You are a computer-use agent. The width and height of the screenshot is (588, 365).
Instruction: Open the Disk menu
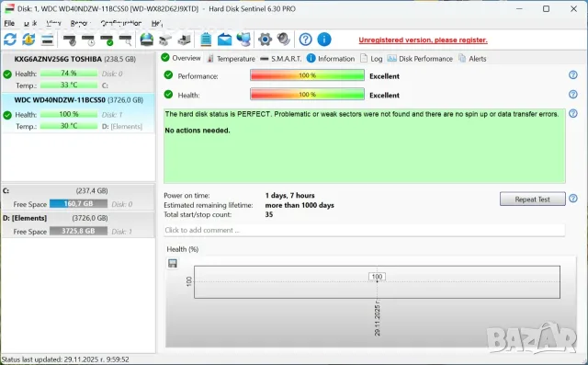(30, 23)
